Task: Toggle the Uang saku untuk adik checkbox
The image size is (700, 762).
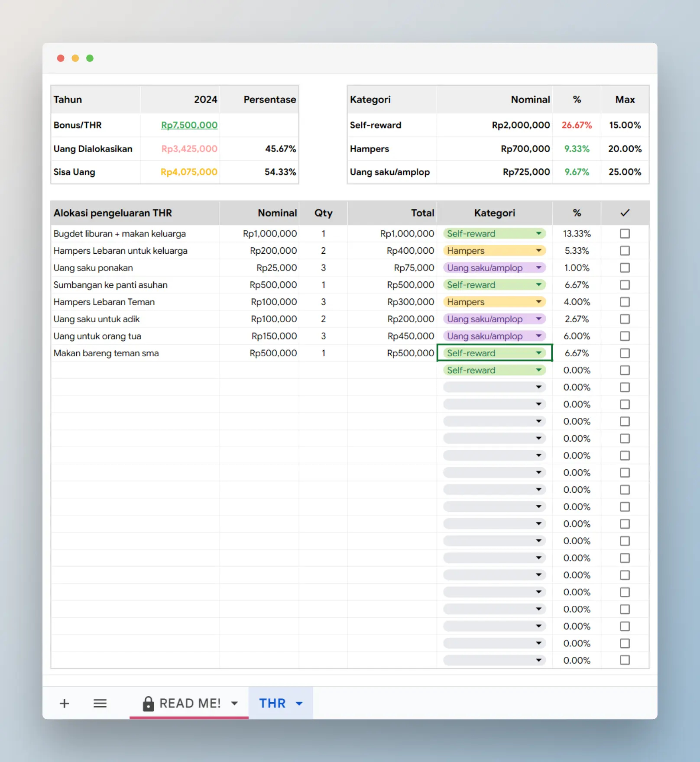Action: click(625, 319)
